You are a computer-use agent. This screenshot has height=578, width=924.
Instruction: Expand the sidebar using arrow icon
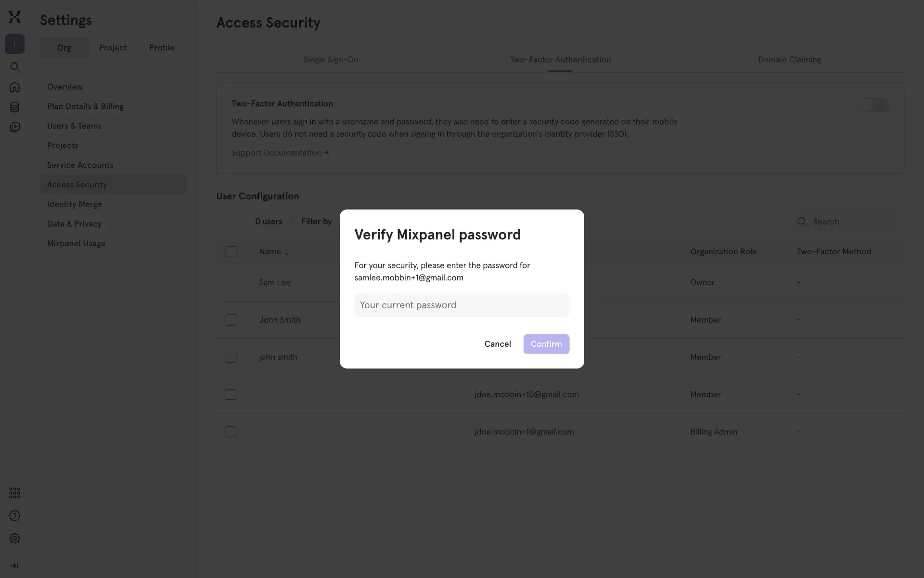(x=14, y=566)
